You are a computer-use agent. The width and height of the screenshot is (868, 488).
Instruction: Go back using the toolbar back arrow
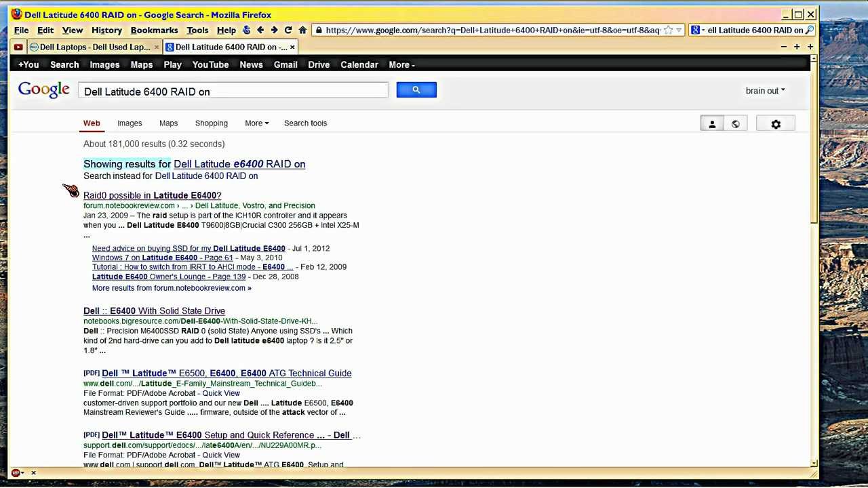[260, 30]
